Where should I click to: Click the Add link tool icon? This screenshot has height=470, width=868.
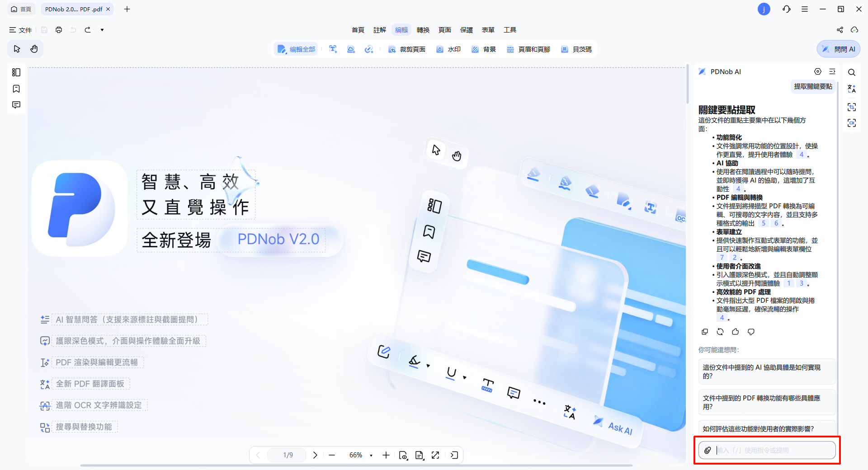369,49
